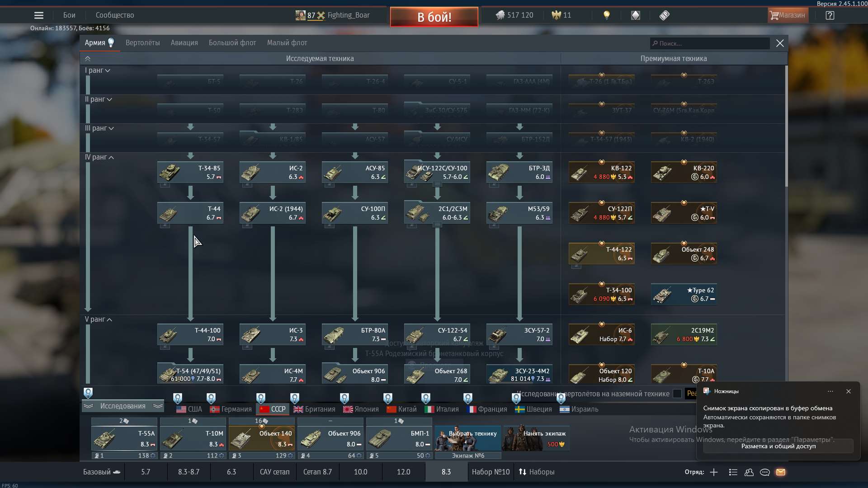The height and width of the screenshot is (488, 868).
Task: Toggle helicopter research on ground vehicles checkbox
Action: tap(677, 394)
